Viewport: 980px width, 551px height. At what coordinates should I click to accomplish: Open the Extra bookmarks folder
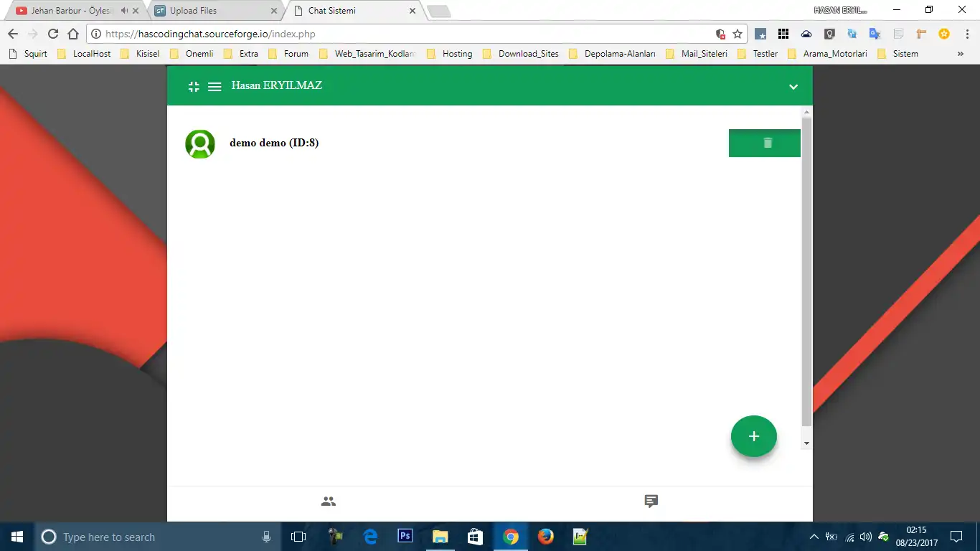241,54
